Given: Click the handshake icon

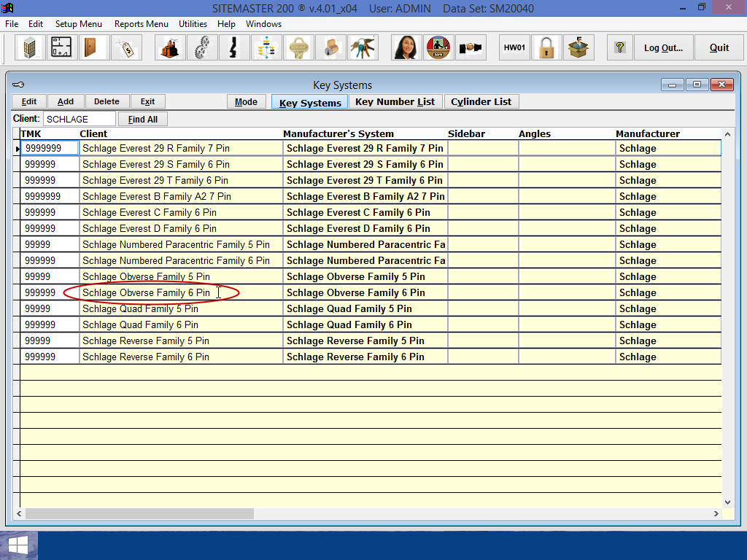Looking at the screenshot, I should (x=471, y=47).
